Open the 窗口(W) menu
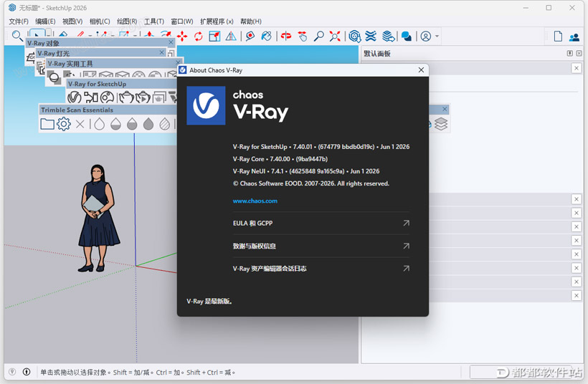Viewport: 588px width, 384px height. pos(182,21)
